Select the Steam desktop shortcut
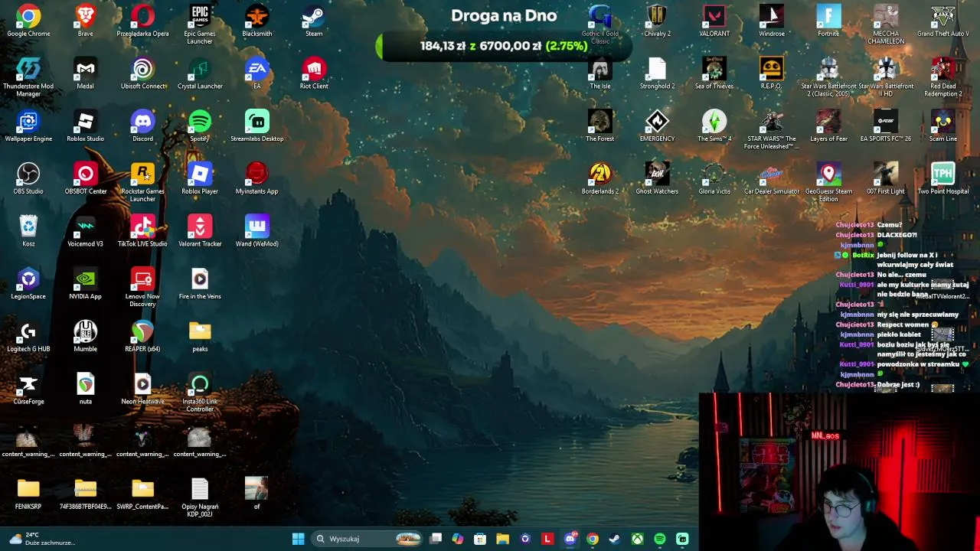Viewport: 980px width, 551px height. [x=314, y=21]
